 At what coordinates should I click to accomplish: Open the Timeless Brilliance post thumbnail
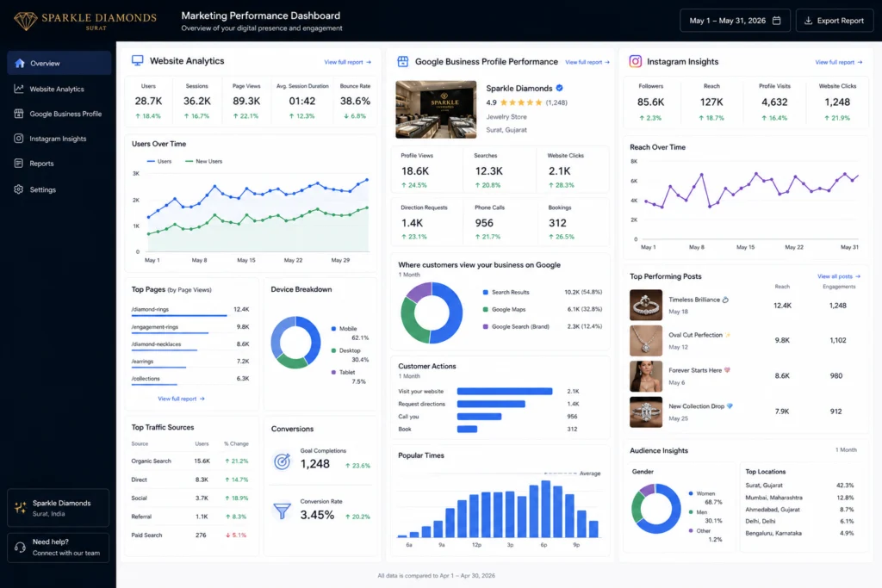coord(646,306)
